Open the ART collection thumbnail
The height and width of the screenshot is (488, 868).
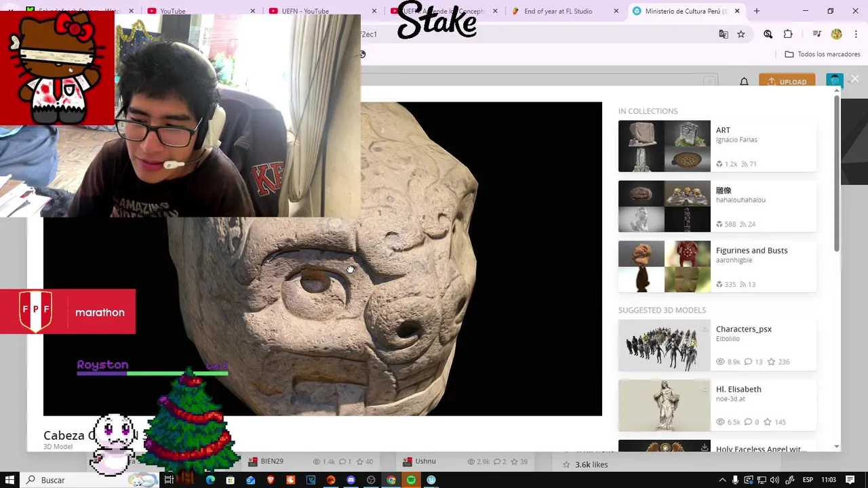point(665,146)
